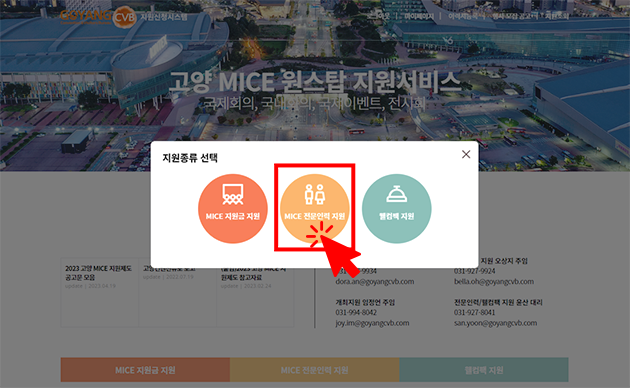The image size is (630, 388).
Task: Click email dora.an@goyangcvb.com
Action: pyautogui.click(x=375, y=282)
